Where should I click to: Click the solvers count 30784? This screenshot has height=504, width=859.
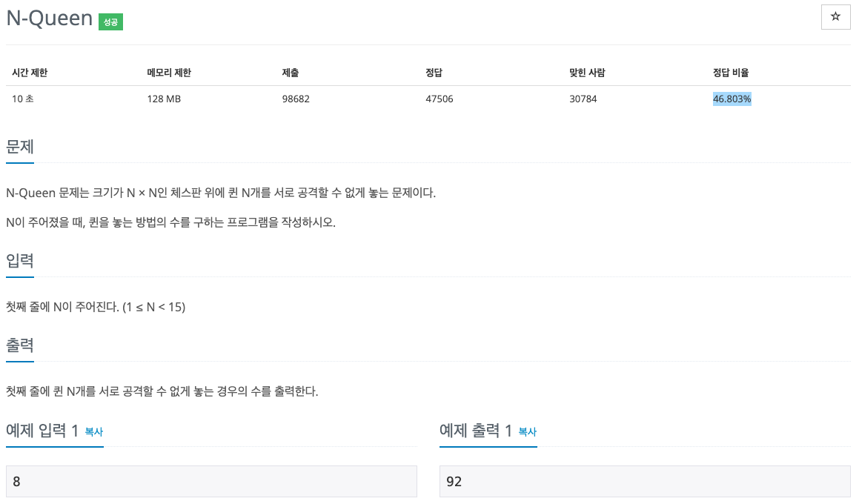point(583,99)
